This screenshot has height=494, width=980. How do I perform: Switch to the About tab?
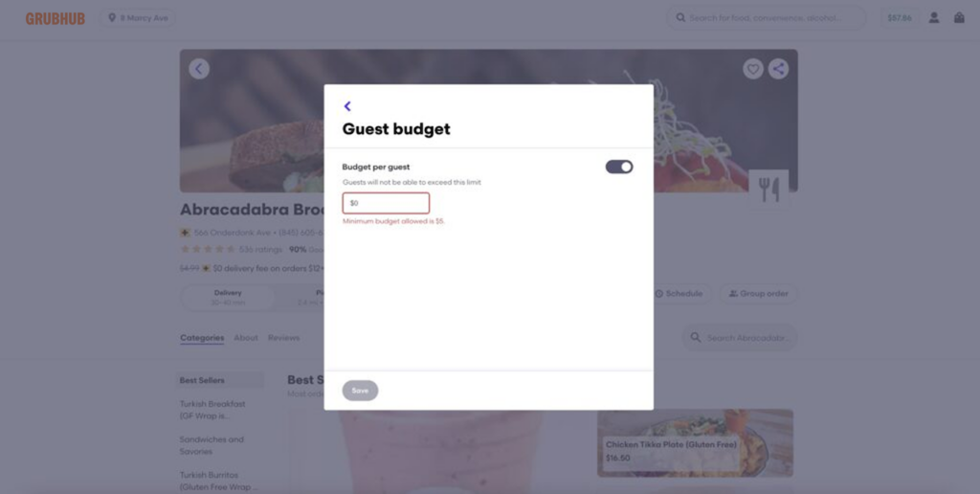pyautogui.click(x=246, y=338)
